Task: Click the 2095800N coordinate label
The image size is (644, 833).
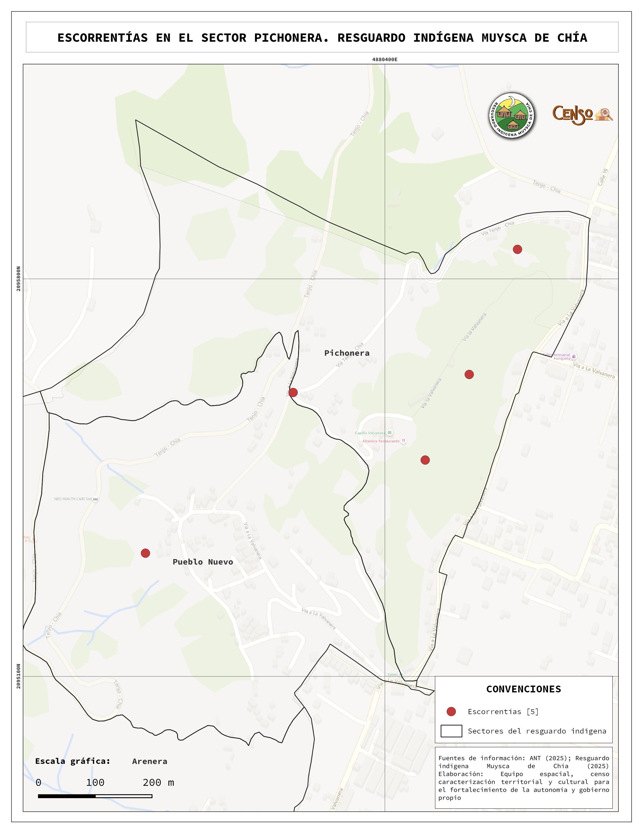Action: [18, 279]
